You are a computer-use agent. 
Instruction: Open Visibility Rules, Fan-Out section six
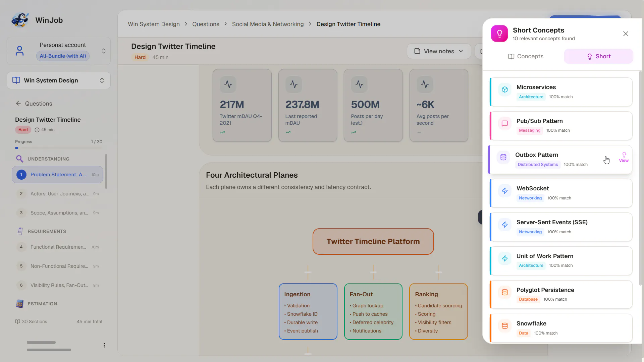[x=57, y=285]
